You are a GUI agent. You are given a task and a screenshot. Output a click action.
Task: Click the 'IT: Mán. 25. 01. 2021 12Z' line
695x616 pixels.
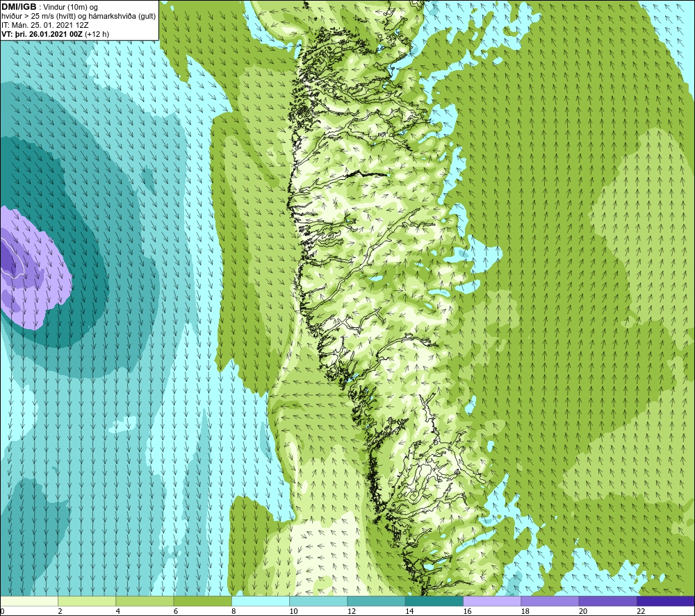[44, 25]
